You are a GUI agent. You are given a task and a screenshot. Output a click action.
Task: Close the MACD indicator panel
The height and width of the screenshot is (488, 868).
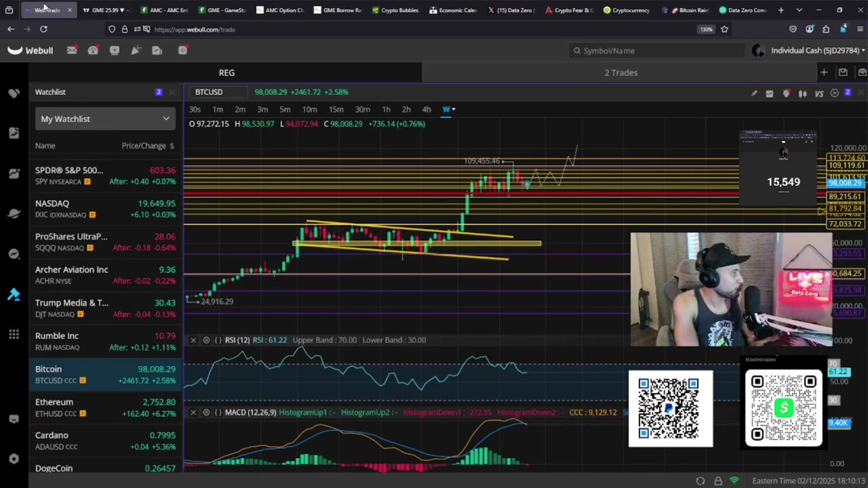(x=193, y=412)
